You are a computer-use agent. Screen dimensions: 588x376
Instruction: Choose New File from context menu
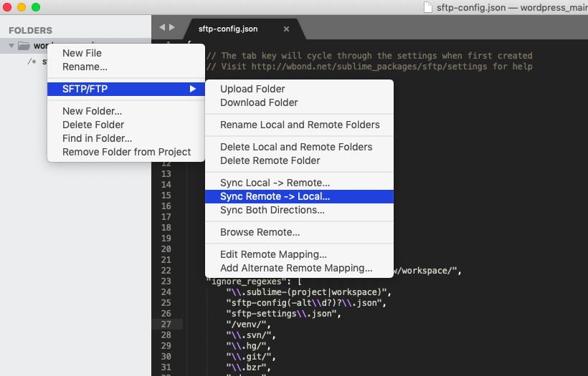click(x=82, y=53)
